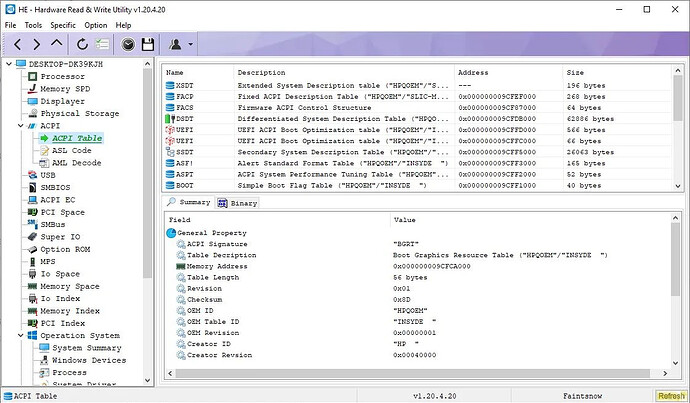
Task: Switch to the Summary tab
Action: pyautogui.click(x=189, y=202)
